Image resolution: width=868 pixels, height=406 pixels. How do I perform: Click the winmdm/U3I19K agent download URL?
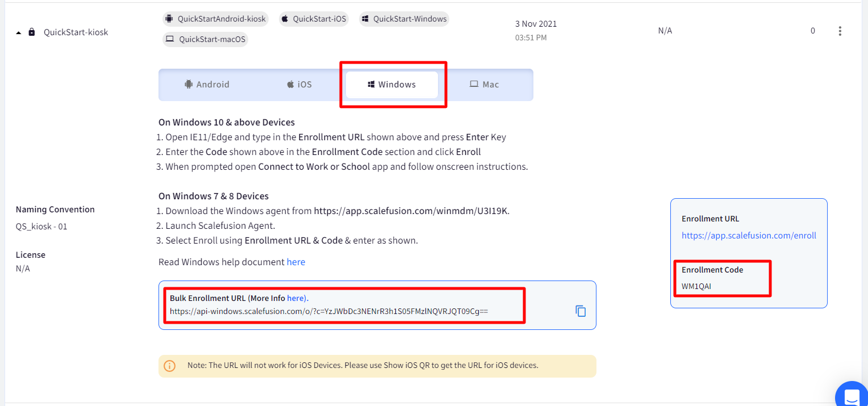click(x=411, y=211)
